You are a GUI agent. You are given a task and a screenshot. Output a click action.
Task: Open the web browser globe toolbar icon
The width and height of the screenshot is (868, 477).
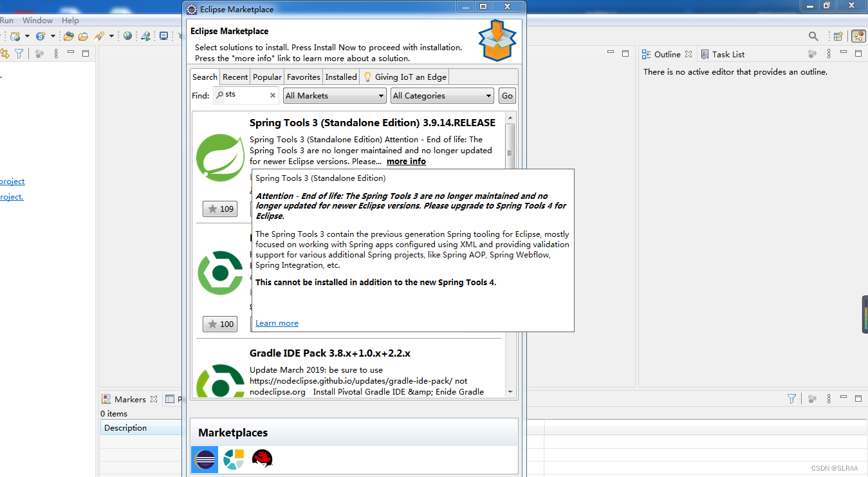(128, 36)
